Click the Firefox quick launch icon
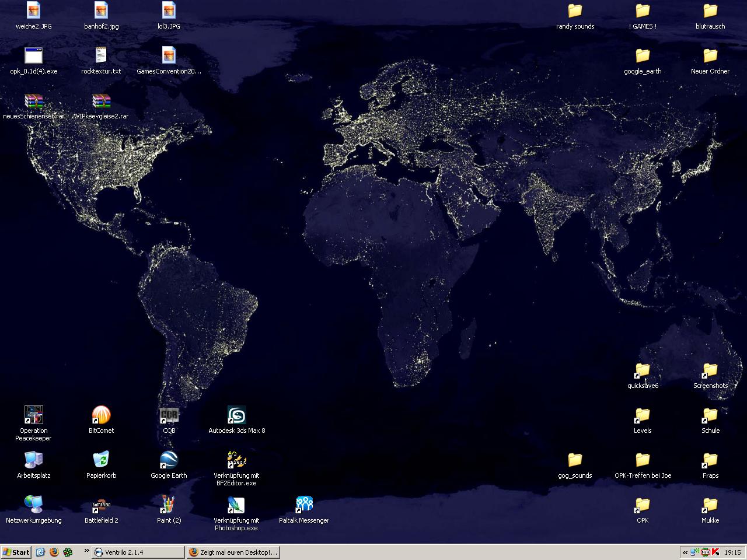The height and width of the screenshot is (560, 747). [x=54, y=552]
